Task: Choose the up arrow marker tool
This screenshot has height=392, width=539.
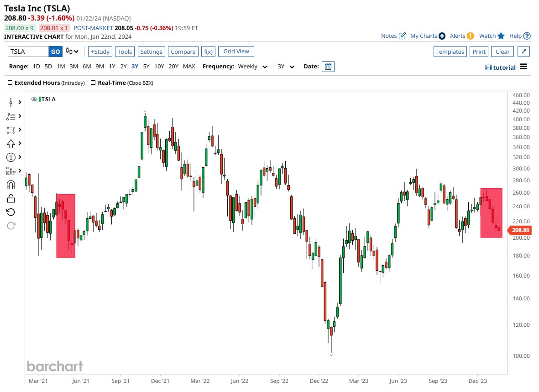Action: pos(11,144)
